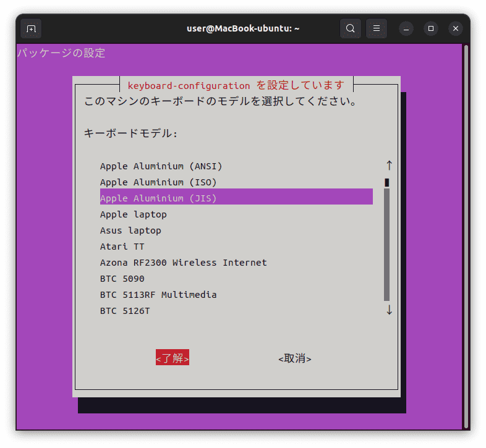Select BTC 5126T keyboard model
486x448 pixels.
pyautogui.click(x=236, y=311)
